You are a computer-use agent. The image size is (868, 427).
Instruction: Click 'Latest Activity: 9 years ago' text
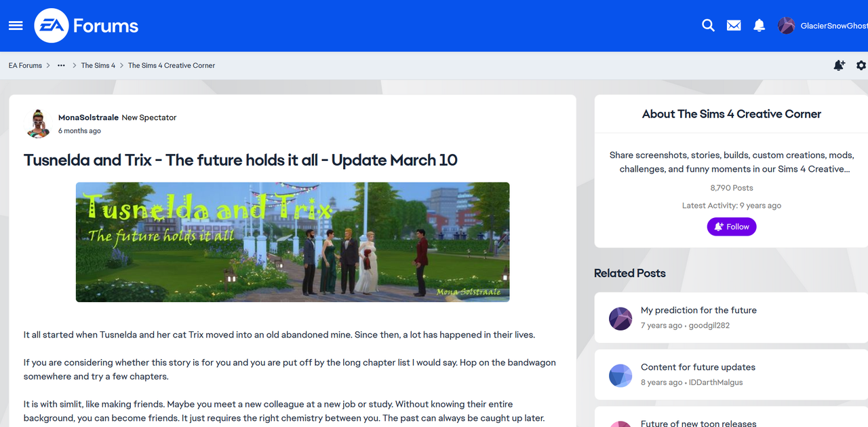[732, 206]
